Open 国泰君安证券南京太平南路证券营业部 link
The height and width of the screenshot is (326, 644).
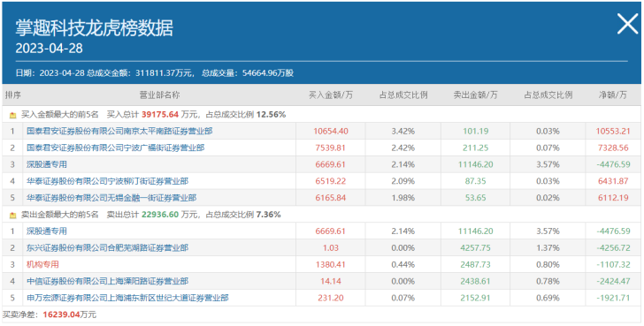pos(119,132)
